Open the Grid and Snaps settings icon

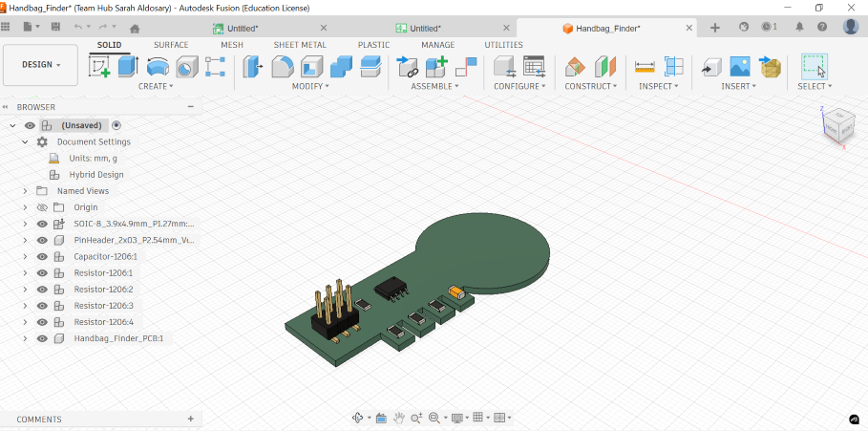[479, 418]
